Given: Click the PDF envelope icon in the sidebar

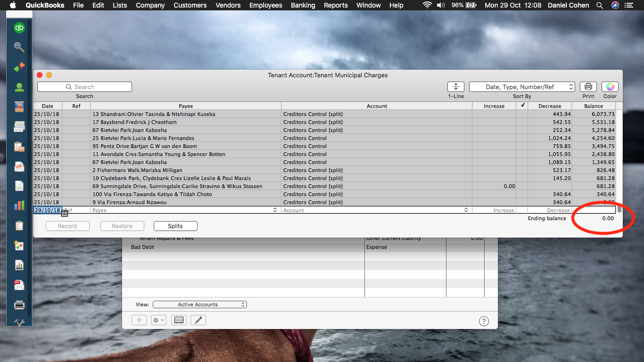Looking at the screenshot, I should click(x=19, y=284).
